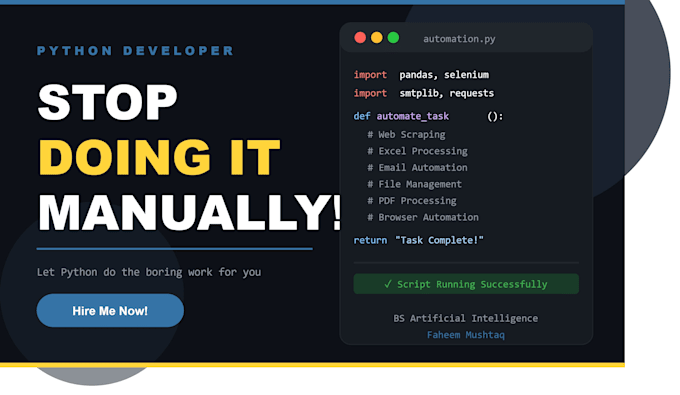Screen dimensions: 680x395
Task: Click the '# PDF Processing' comment
Action: click(x=412, y=201)
